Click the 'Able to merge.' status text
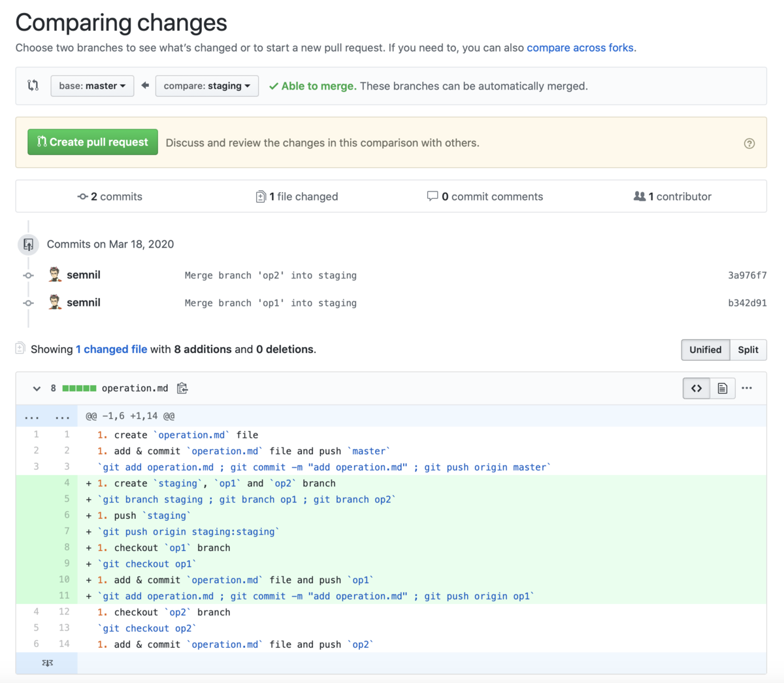 click(x=319, y=86)
